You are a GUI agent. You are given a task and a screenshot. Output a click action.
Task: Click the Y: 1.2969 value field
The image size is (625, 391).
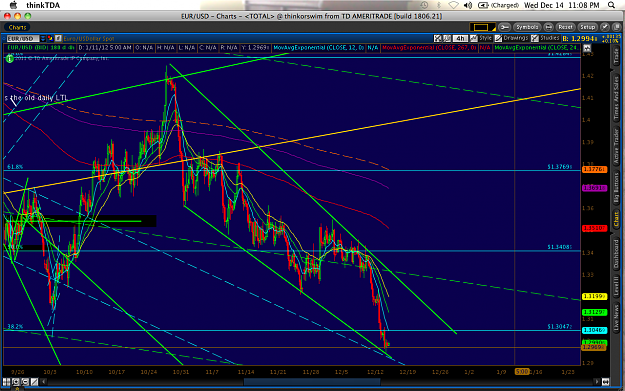coord(256,48)
